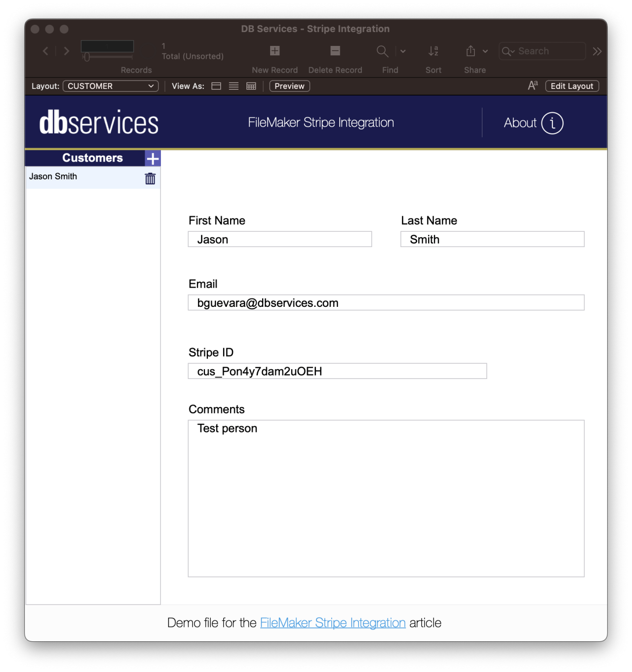Go to next record arrow
Image resolution: width=632 pixels, height=672 pixels.
(x=67, y=51)
